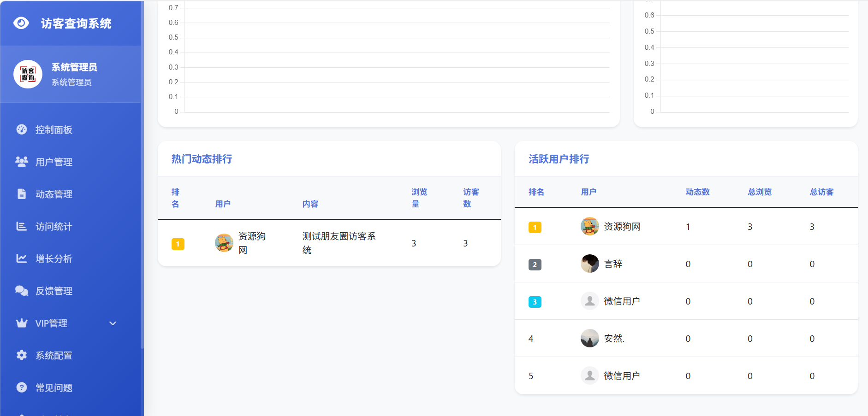Viewport: 868px width, 416px height.
Task: Click the 言辞 username in the ranking
Action: (613, 264)
